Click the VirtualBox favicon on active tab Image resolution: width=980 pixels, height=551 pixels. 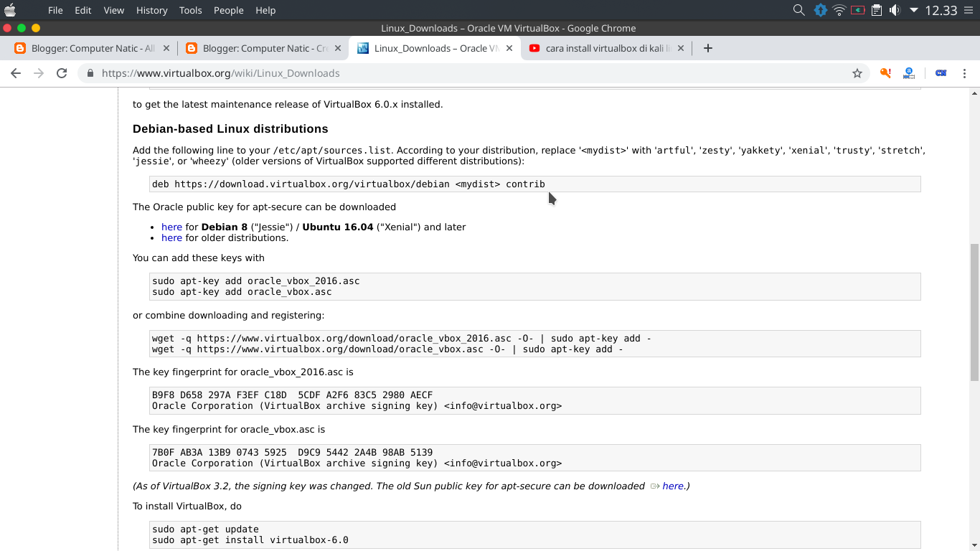click(x=363, y=48)
